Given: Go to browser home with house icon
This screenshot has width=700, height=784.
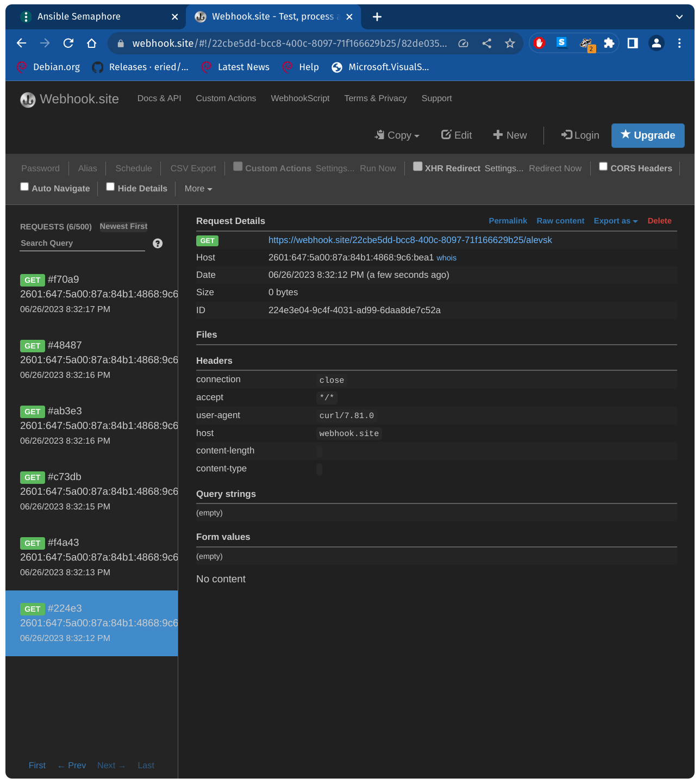Looking at the screenshot, I should [92, 43].
